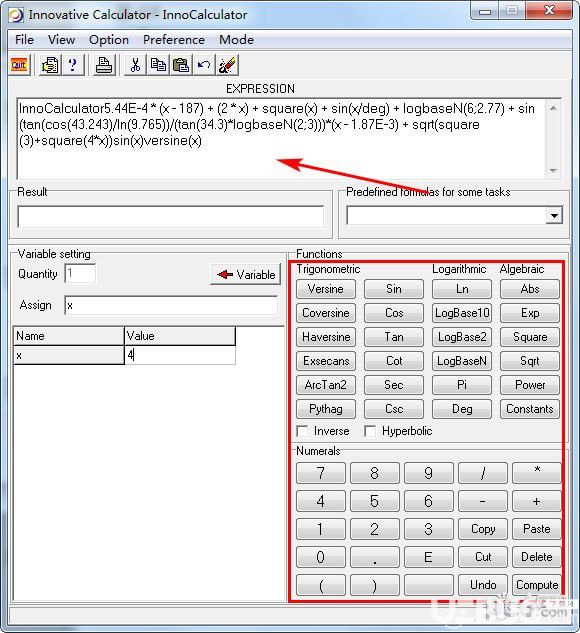Screen dimensions: 580x633
Task: Enable the Hyperbolic checkbox
Action: (370, 431)
